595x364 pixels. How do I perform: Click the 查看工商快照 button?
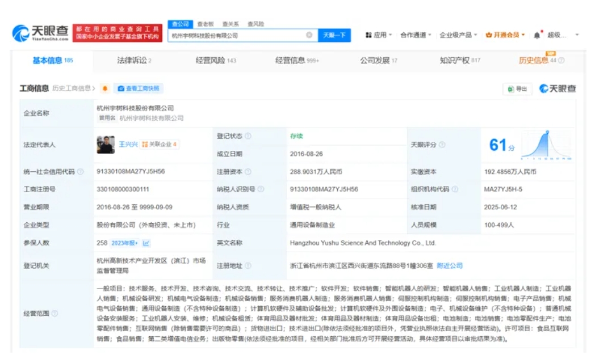139,88
